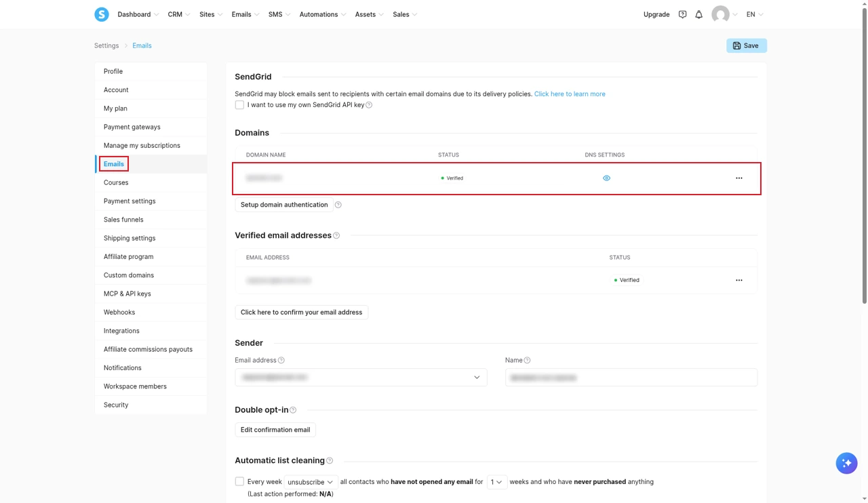The image size is (868, 503).
Task: Open the Sites menu
Action: [x=211, y=14]
